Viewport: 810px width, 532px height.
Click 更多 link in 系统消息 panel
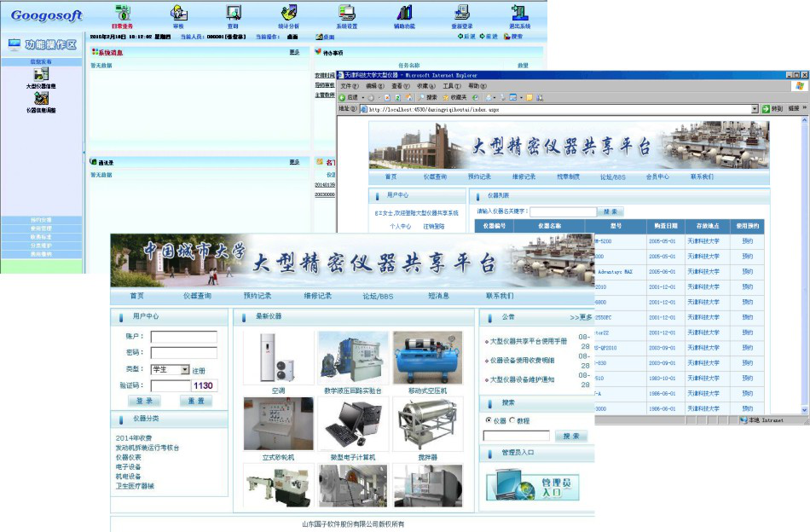[x=294, y=52]
